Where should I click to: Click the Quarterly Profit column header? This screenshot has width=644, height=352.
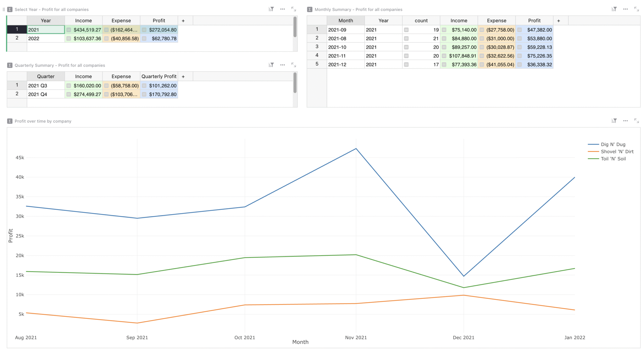point(159,76)
